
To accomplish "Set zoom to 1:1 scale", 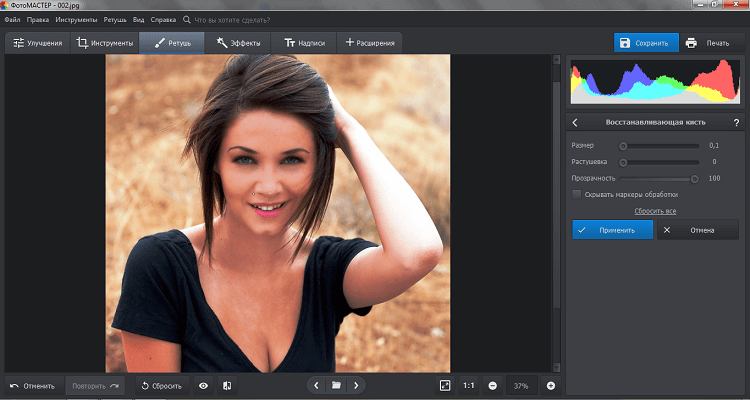I will (469, 385).
